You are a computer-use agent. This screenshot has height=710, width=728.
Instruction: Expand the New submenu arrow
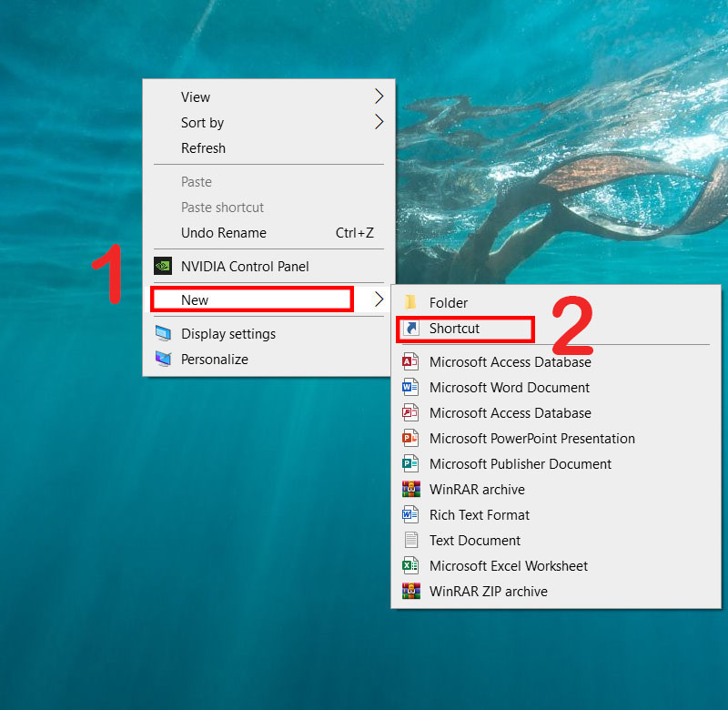379,299
